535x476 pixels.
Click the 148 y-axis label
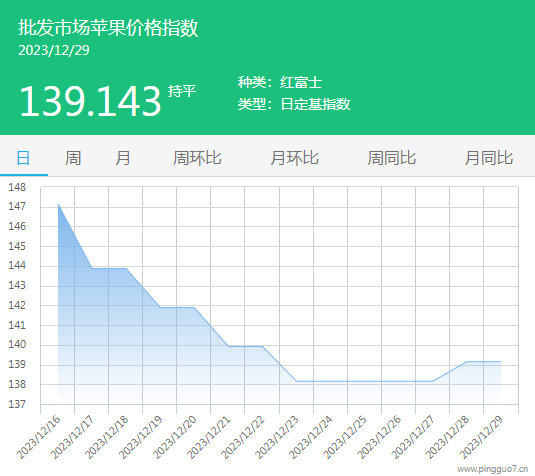(x=17, y=187)
